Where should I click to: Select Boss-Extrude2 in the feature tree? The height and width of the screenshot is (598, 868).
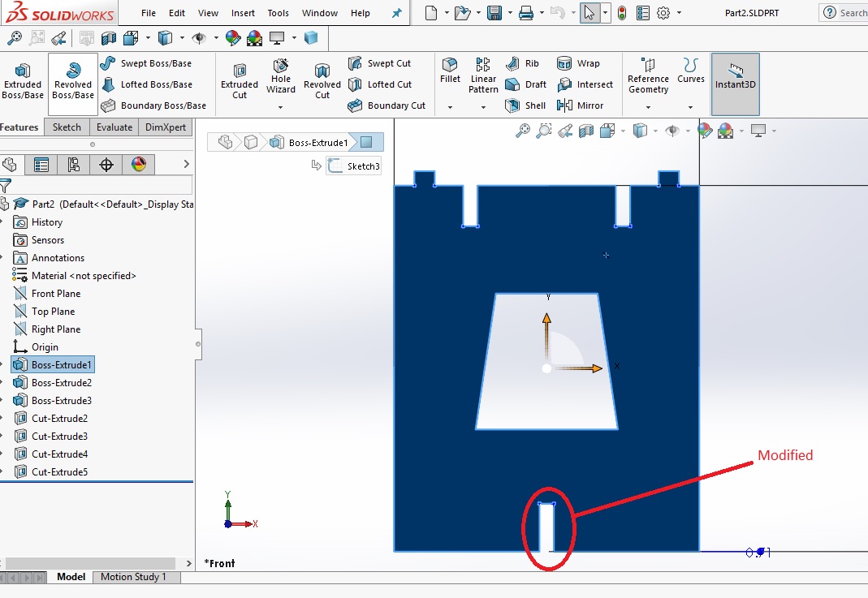point(53,382)
